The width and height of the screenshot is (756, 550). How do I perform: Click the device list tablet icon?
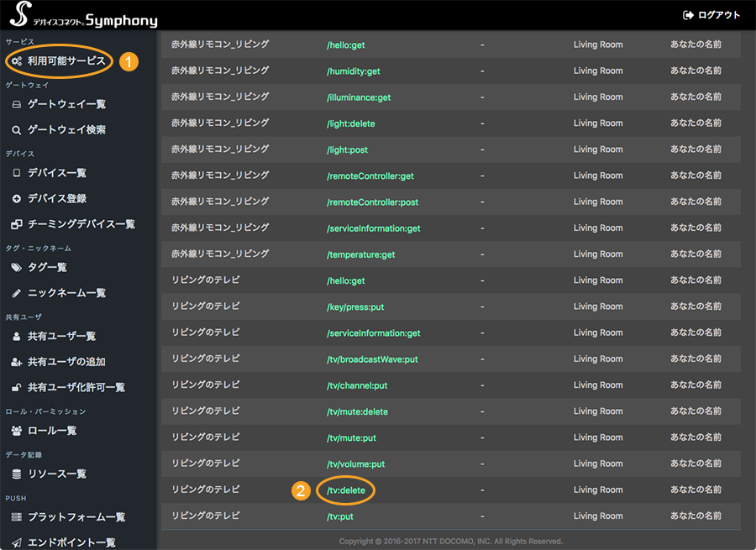pyautogui.click(x=17, y=173)
